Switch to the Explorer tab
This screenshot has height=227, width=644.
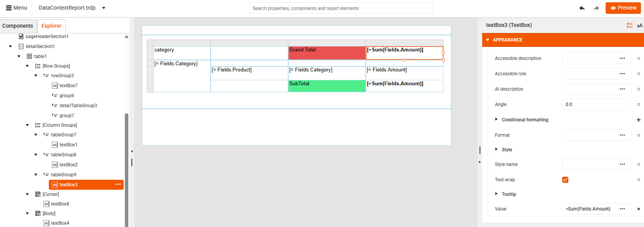point(51,26)
